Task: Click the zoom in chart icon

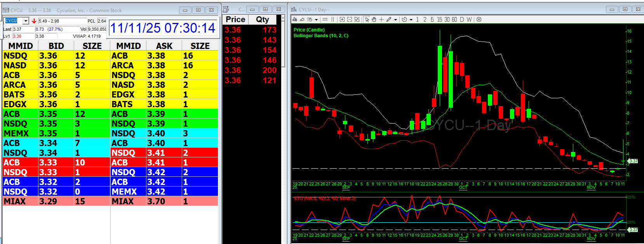Action: point(342,19)
